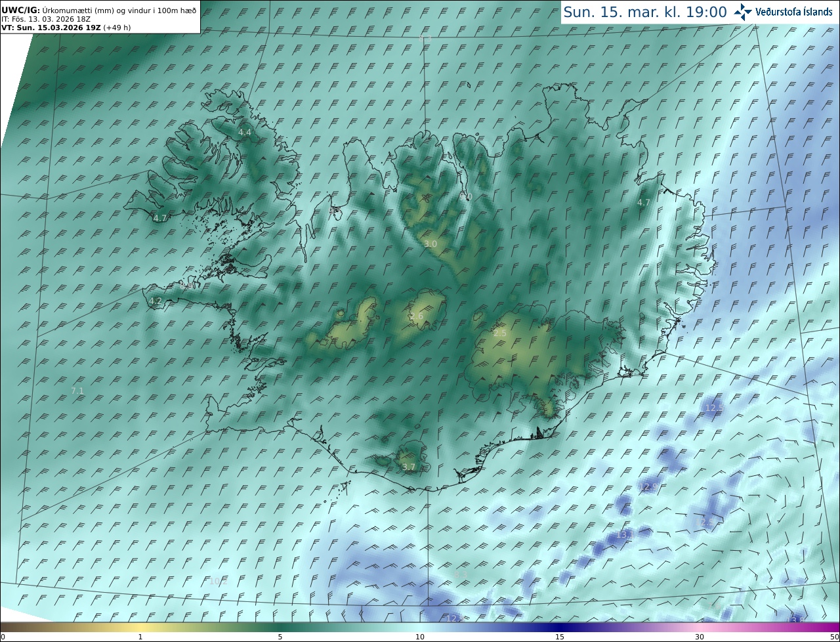The image size is (840, 642).
Task: Click the Veðurstofa Íslands logo text
Action: pyautogui.click(x=794, y=12)
